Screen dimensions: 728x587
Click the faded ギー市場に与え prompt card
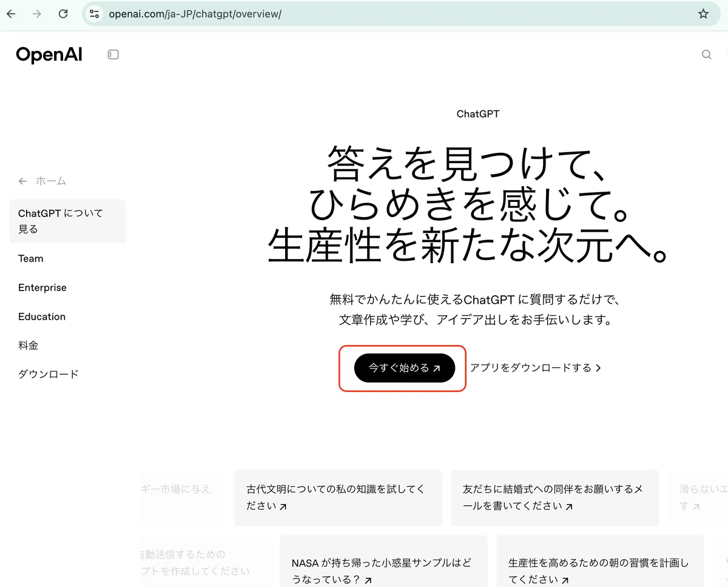click(x=183, y=497)
